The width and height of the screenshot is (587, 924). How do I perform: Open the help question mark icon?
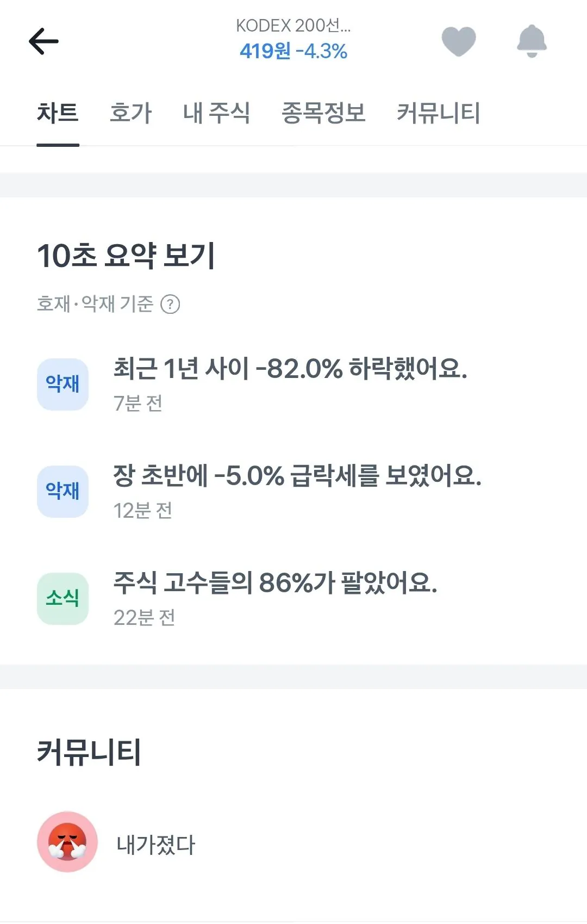tap(170, 304)
